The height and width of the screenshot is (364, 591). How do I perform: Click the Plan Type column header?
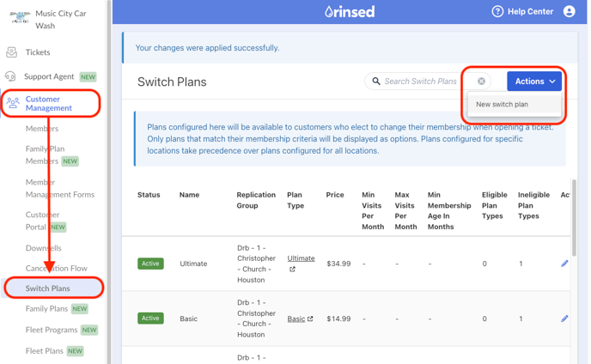[295, 200]
